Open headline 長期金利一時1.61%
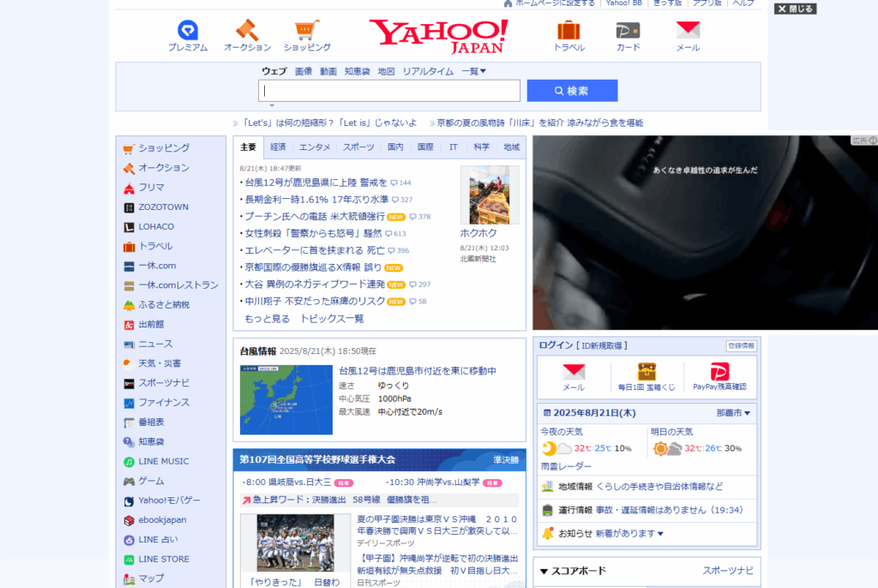 [316, 200]
